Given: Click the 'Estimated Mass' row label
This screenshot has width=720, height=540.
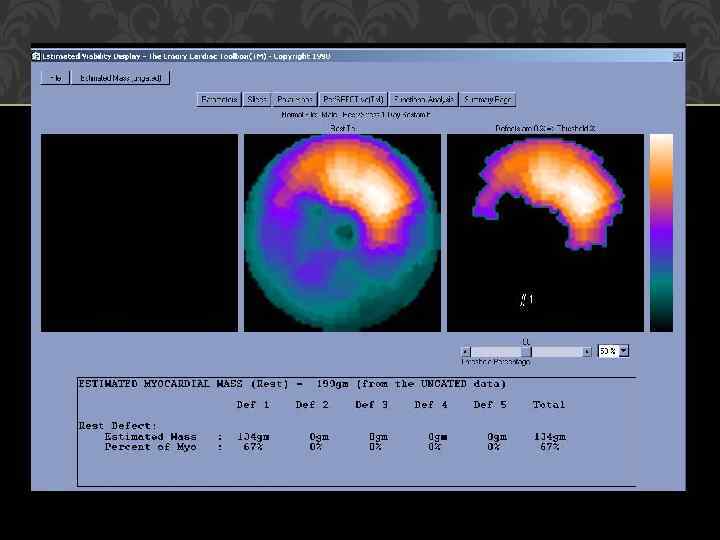Looking at the screenshot, I should (x=151, y=437).
